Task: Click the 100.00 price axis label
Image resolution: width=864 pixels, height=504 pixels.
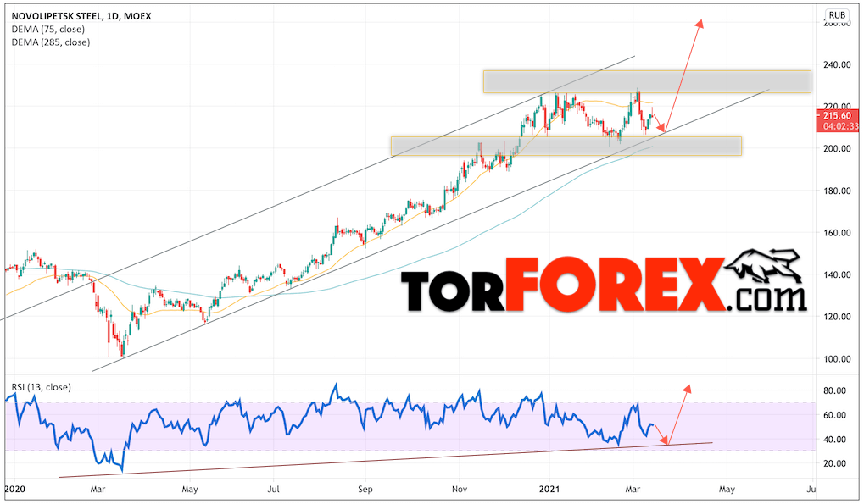Action: 837,359
